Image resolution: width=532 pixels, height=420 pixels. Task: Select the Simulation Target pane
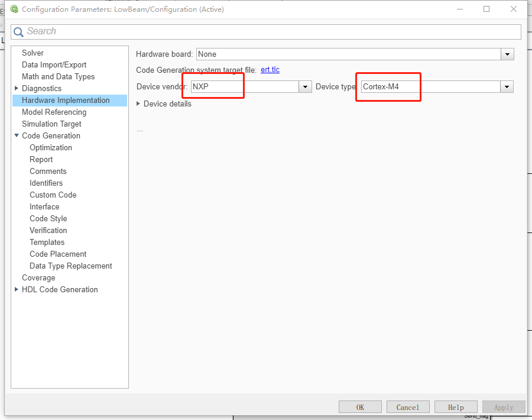point(51,124)
